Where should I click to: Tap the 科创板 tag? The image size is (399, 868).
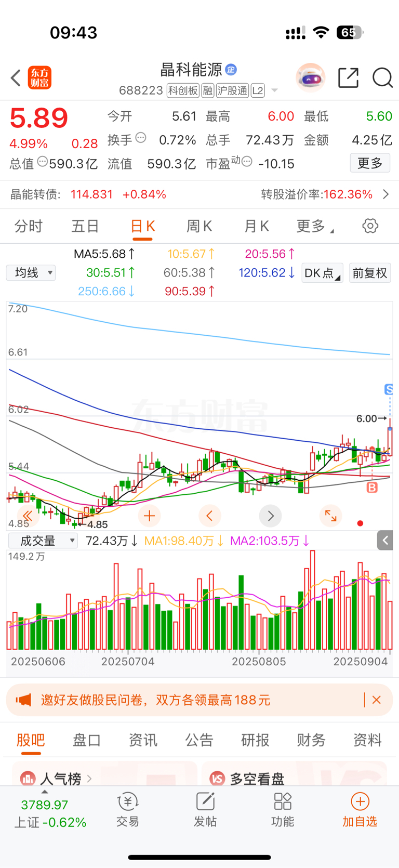(183, 90)
